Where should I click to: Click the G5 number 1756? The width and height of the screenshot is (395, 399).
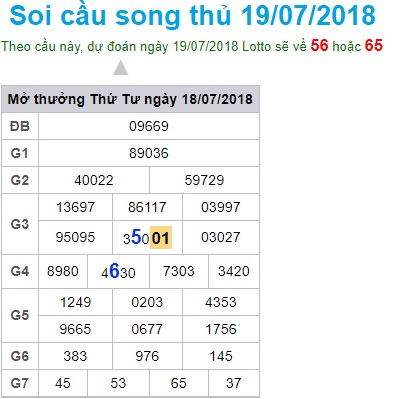coord(221,329)
